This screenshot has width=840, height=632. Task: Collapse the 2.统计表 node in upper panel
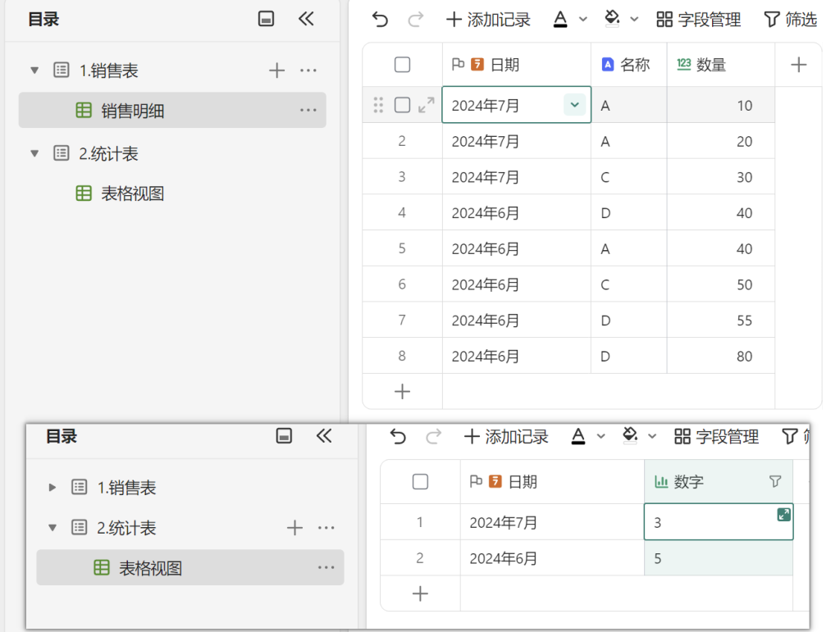click(x=34, y=153)
